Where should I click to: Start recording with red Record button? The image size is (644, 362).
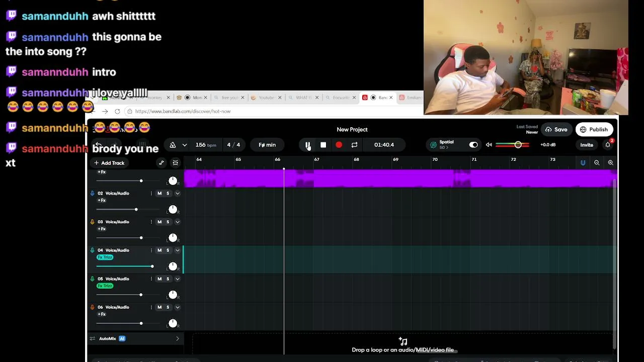339,145
